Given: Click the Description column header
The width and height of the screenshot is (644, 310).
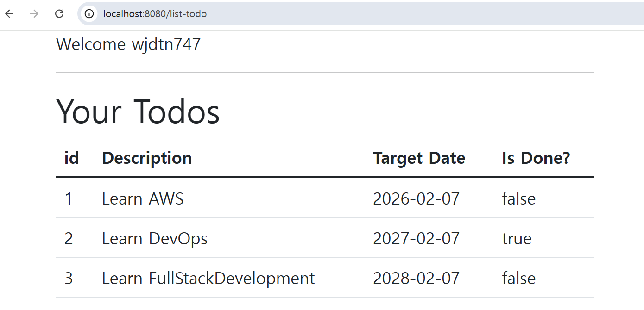Looking at the screenshot, I should pos(147,158).
